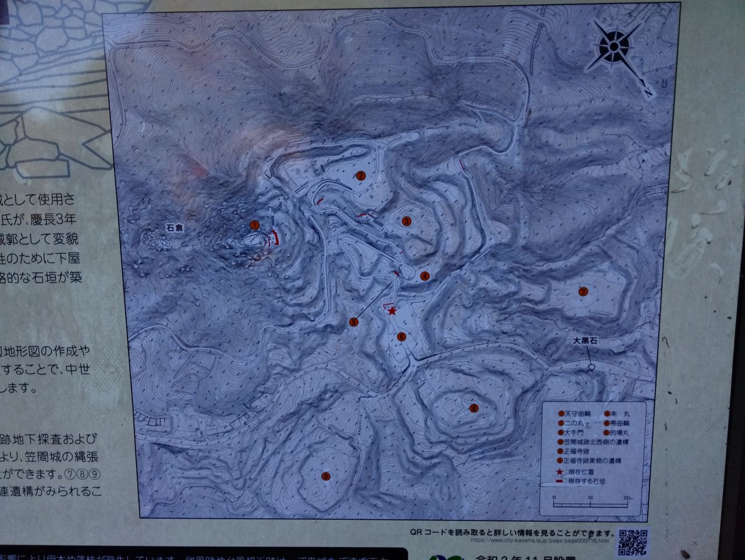Click marker 7 on the map
Screen dimensions: 745x560
click(x=582, y=291)
